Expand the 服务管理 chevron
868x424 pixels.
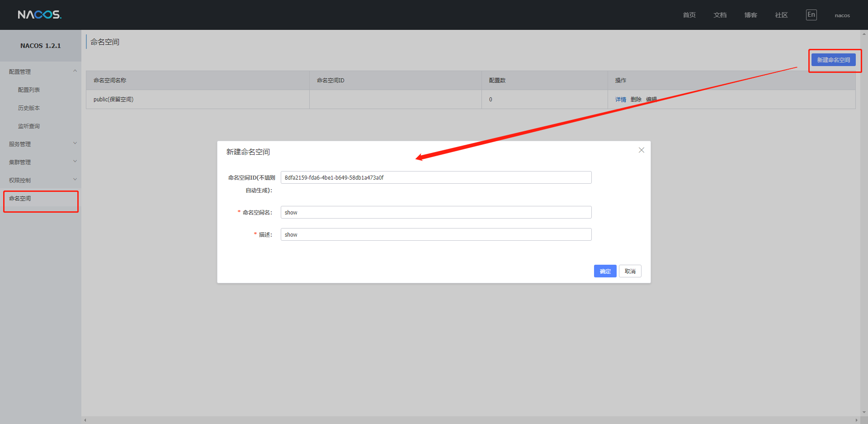[x=75, y=143]
